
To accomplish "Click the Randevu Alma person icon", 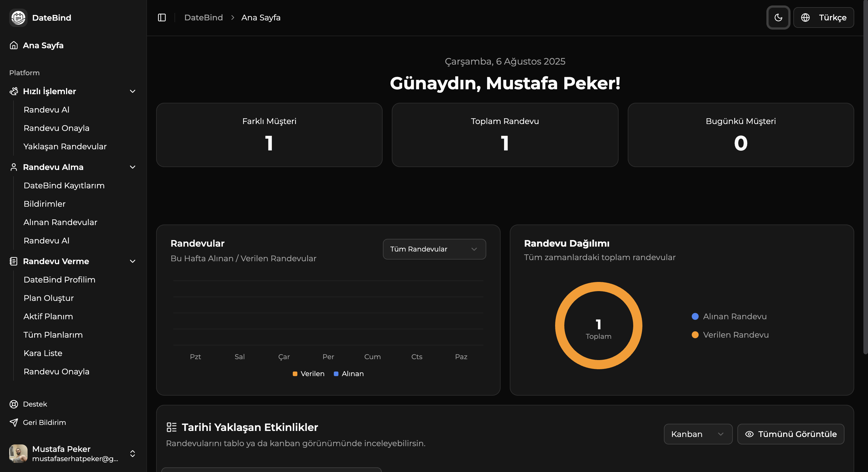I will (x=14, y=167).
